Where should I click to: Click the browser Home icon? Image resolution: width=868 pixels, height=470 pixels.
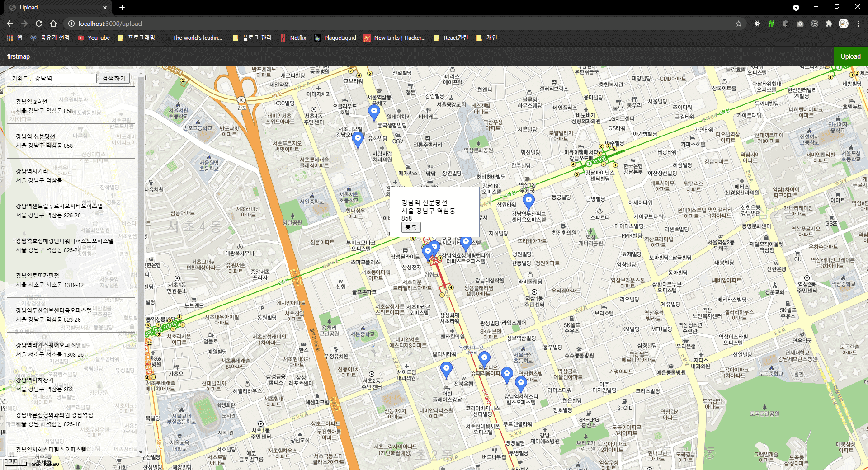click(x=53, y=23)
